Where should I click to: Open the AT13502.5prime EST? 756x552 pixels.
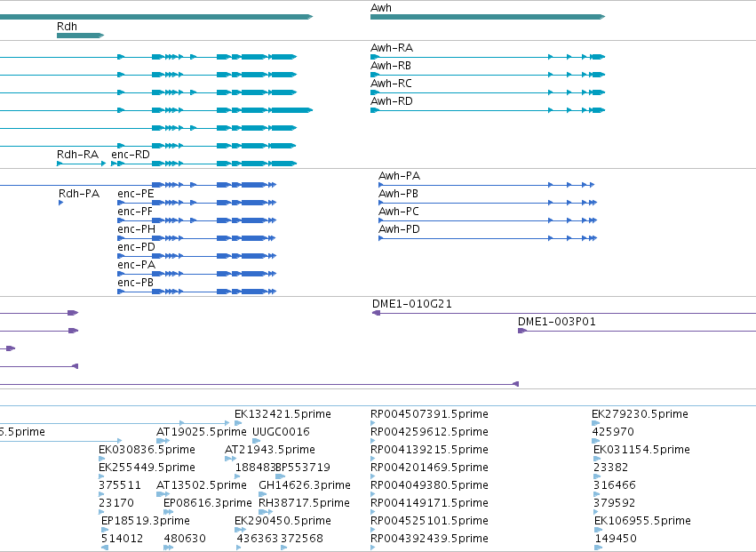201,485
